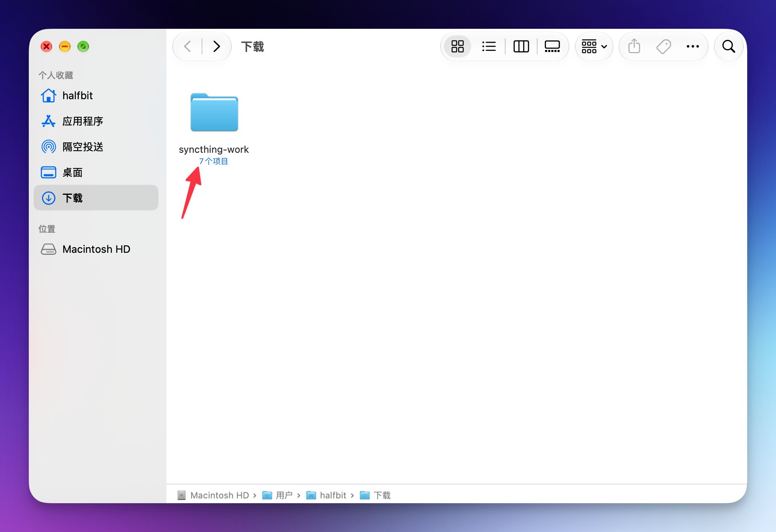Click the 下载 window title
This screenshot has width=776, height=532.
[252, 46]
